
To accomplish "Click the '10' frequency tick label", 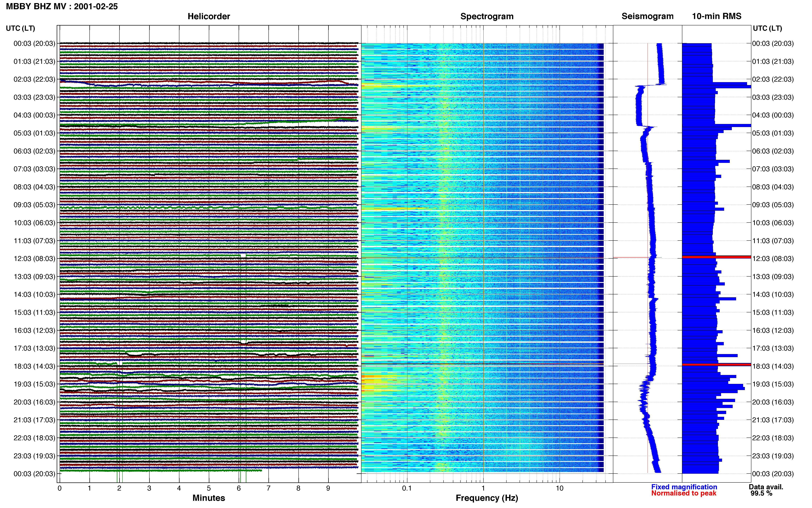I will click(559, 488).
